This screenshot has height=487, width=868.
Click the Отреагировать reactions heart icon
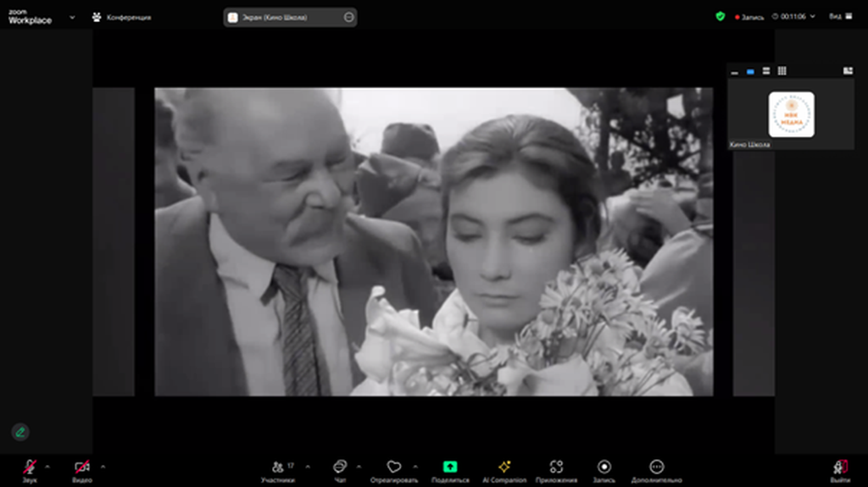393,468
